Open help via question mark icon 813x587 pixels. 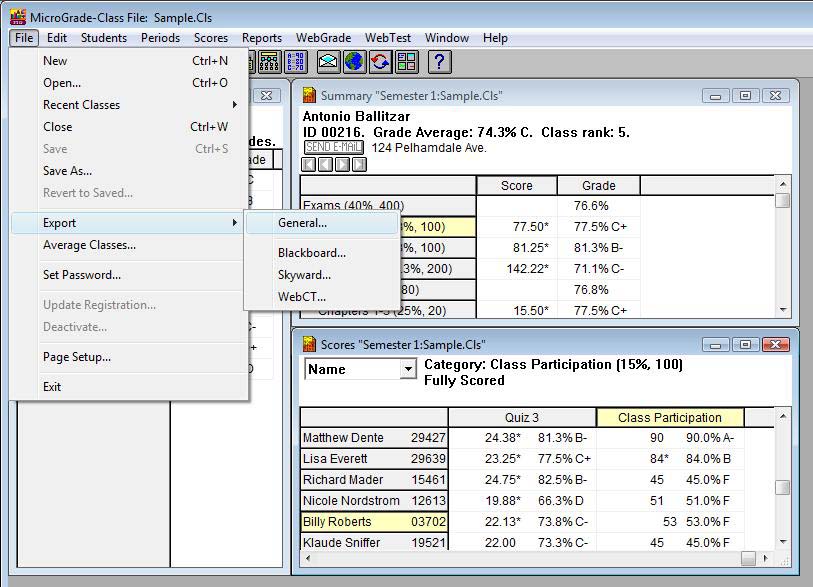(439, 62)
